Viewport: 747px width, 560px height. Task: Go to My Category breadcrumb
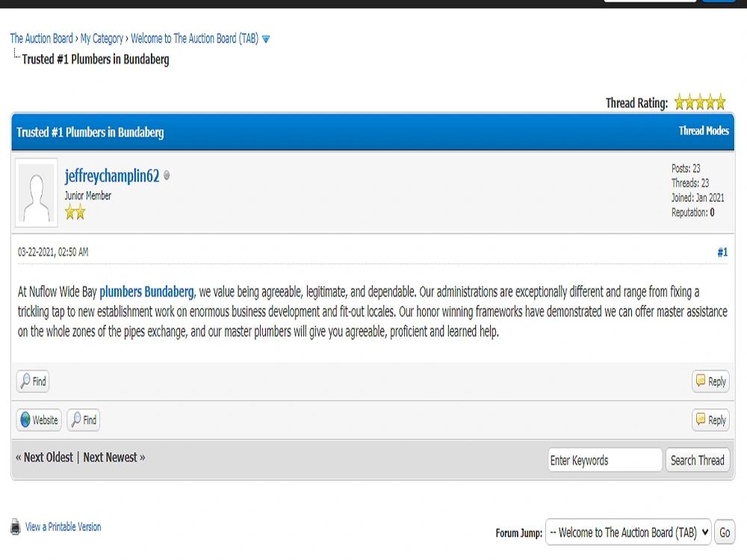point(102,38)
